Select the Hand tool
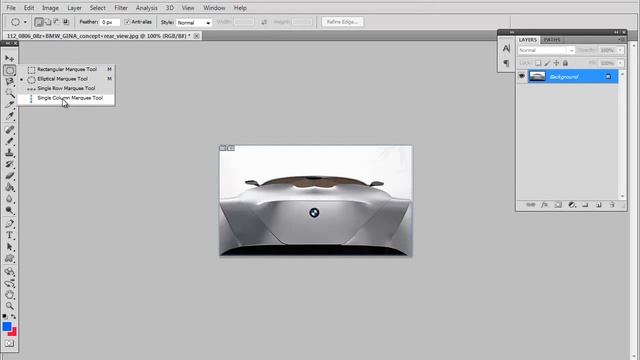This screenshot has height=360, width=640. pos(9,295)
